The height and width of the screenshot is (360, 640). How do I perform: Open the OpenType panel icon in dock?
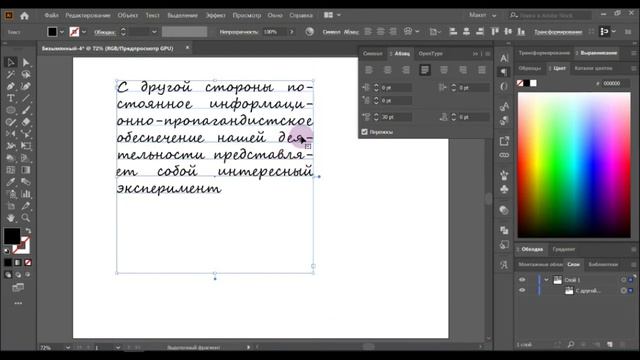pos(504,86)
